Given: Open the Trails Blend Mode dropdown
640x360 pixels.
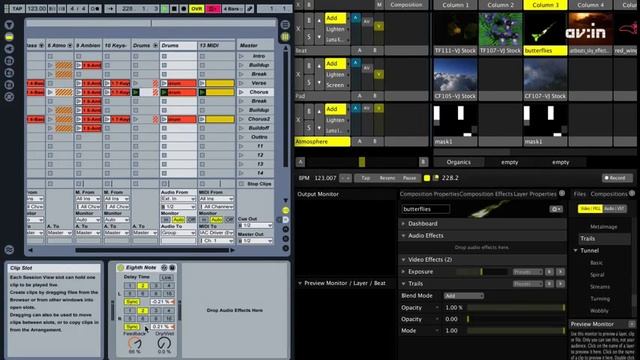Looking at the screenshot, I should [x=464, y=296].
